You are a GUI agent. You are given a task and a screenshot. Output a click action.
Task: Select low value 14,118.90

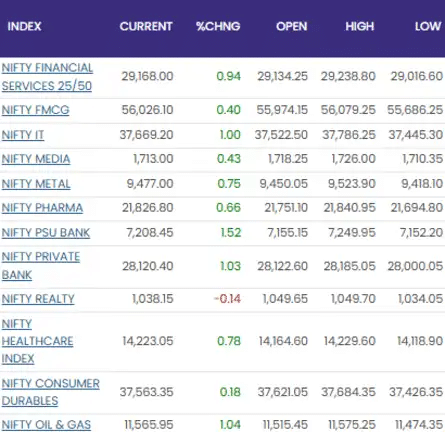420,341
